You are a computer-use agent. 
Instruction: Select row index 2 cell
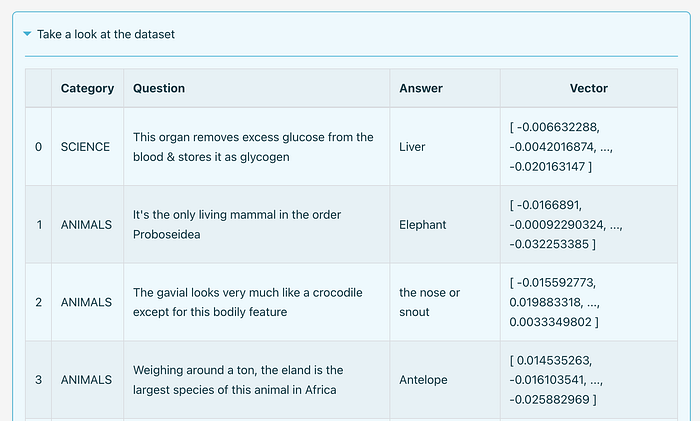(39, 302)
